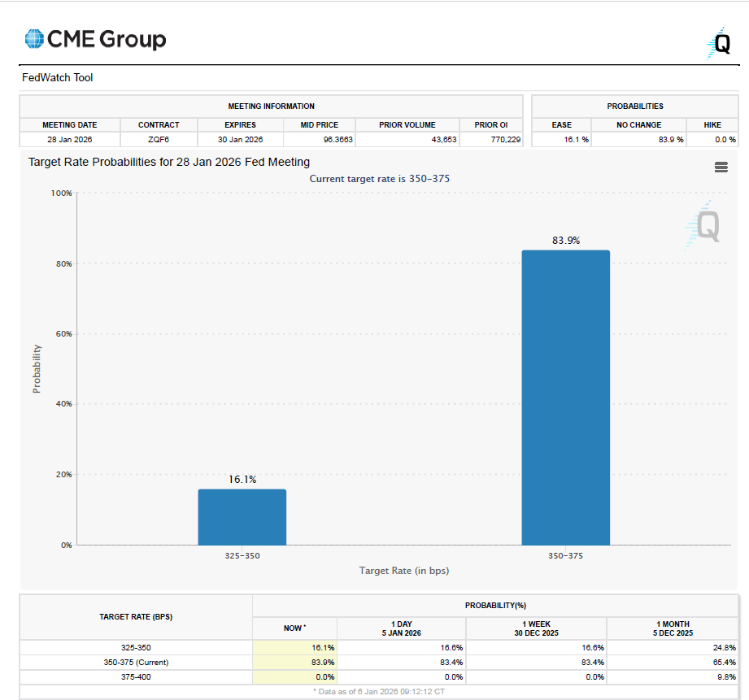Image resolution: width=749 pixels, height=700 pixels.
Task: Select the 83.9% bar for 350-375
Action: coord(565,398)
